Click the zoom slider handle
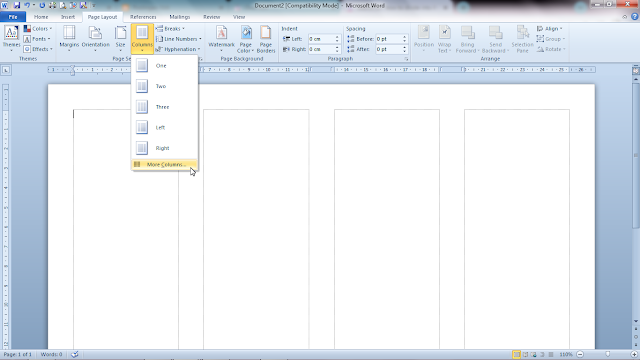The height and width of the screenshot is (360, 640). 608,354
